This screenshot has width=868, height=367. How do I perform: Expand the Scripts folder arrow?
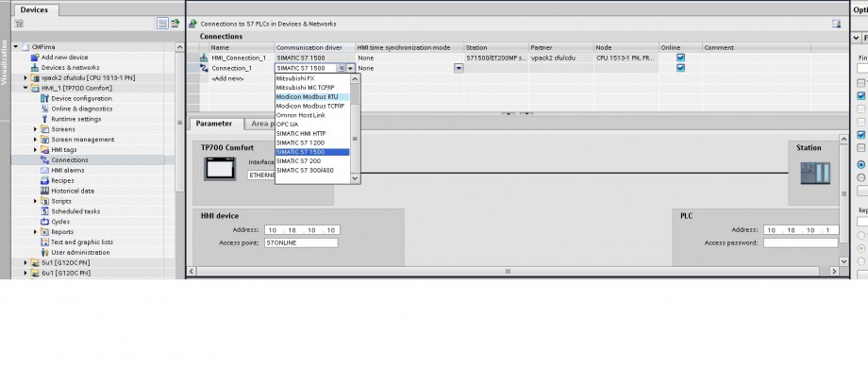coord(36,201)
